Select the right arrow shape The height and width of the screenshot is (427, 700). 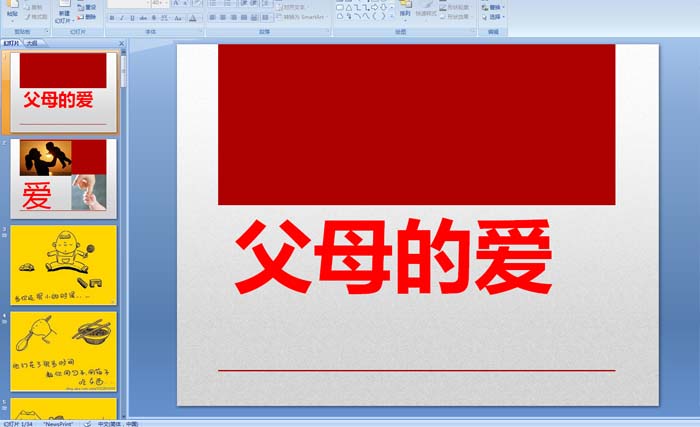click(x=375, y=8)
